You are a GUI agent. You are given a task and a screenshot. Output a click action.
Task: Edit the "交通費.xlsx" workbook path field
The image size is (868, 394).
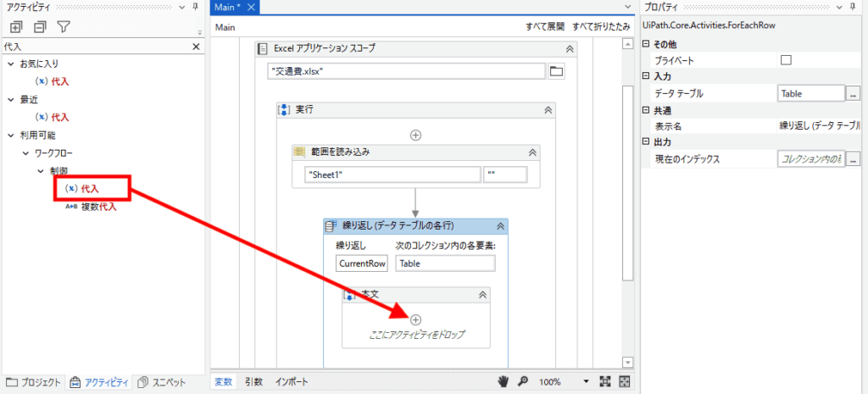(407, 71)
